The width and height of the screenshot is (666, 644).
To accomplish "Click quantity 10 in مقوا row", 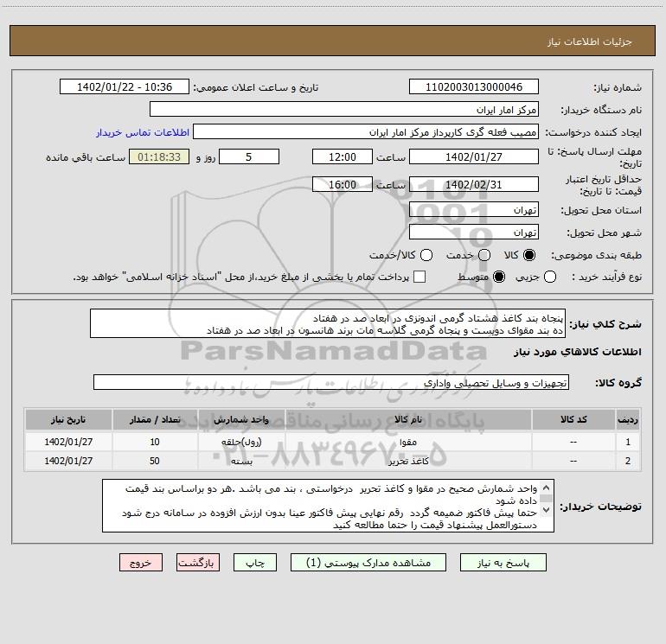I will (155, 442).
